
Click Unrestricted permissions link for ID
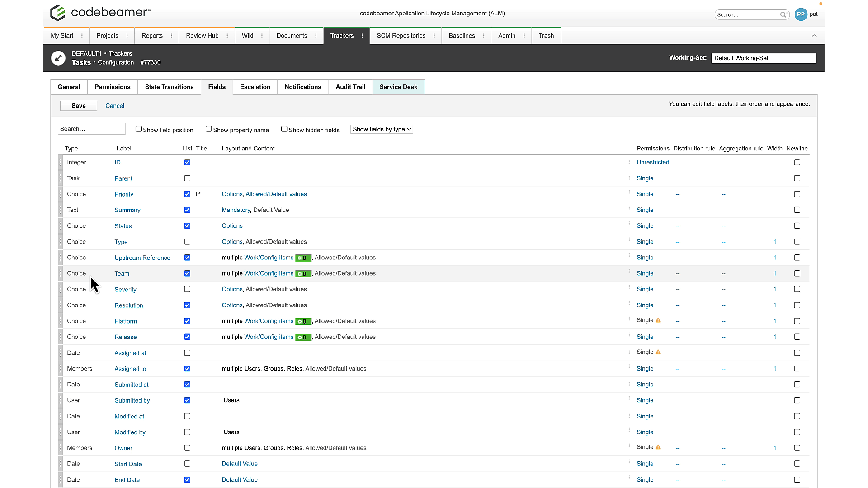[653, 162]
